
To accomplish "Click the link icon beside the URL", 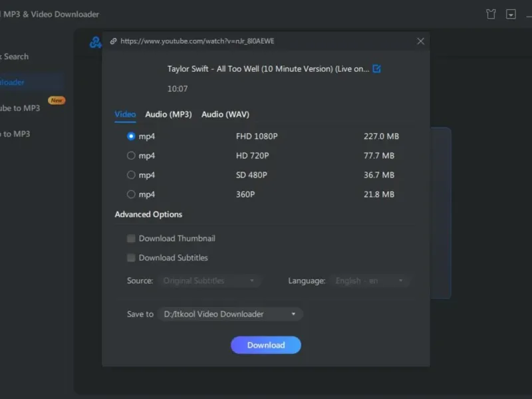I will pyautogui.click(x=113, y=41).
